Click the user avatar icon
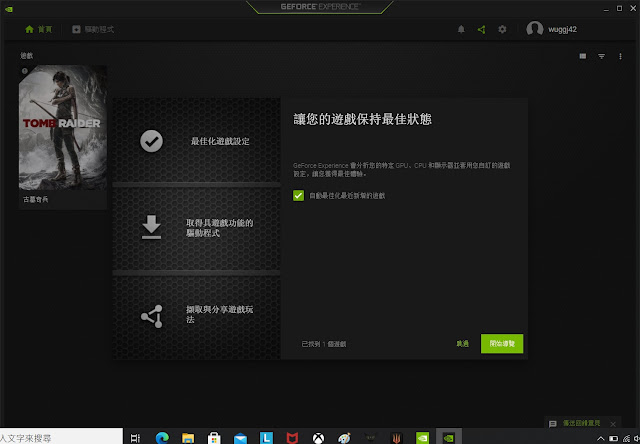 click(x=535, y=29)
